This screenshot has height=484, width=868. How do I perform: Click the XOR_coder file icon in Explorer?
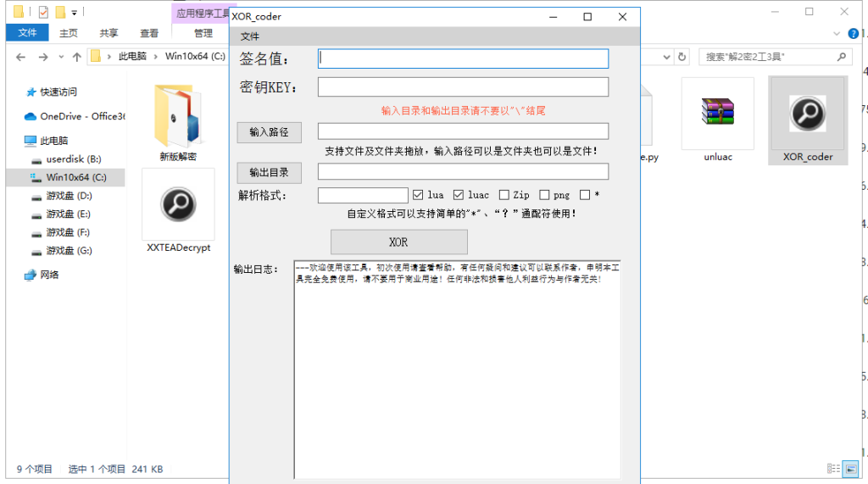click(807, 114)
